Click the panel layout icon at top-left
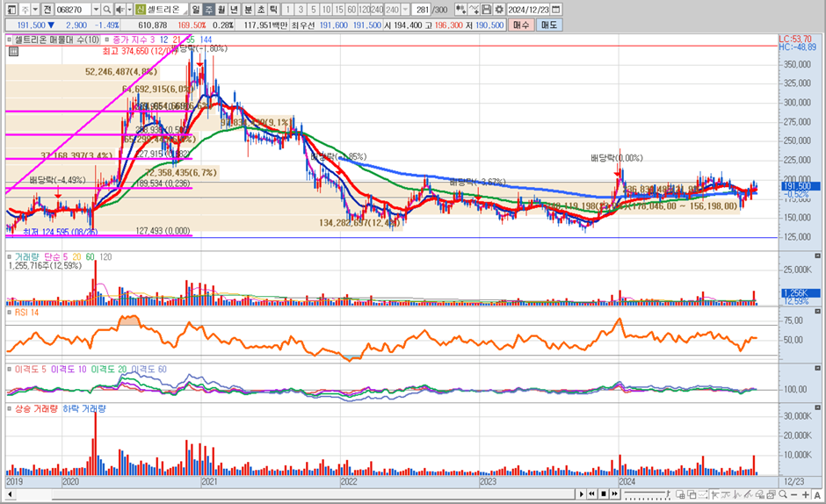The width and height of the screenshot is (826, 504). [10, 9]
